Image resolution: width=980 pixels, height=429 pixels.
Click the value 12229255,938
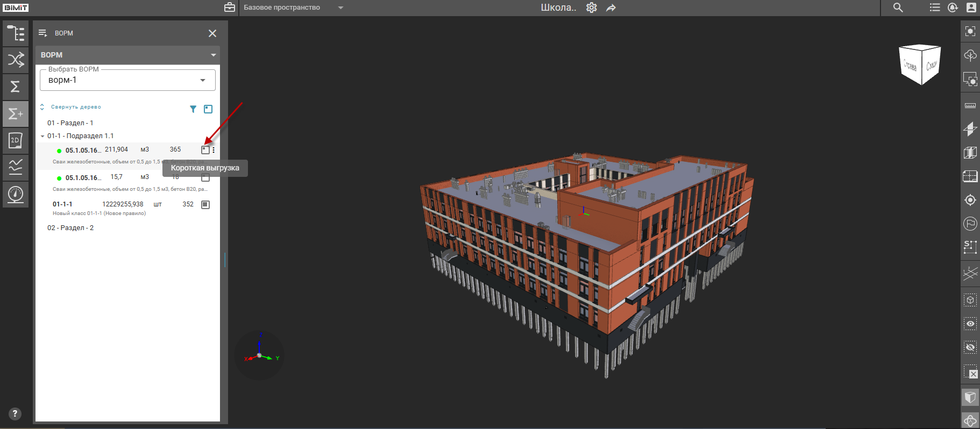(123, 204)
